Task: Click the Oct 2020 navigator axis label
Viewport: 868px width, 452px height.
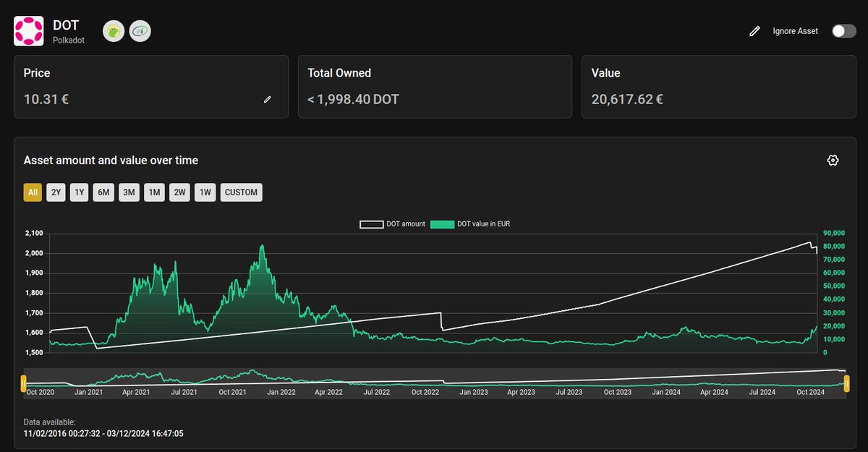Action: [x=41, y=392]
